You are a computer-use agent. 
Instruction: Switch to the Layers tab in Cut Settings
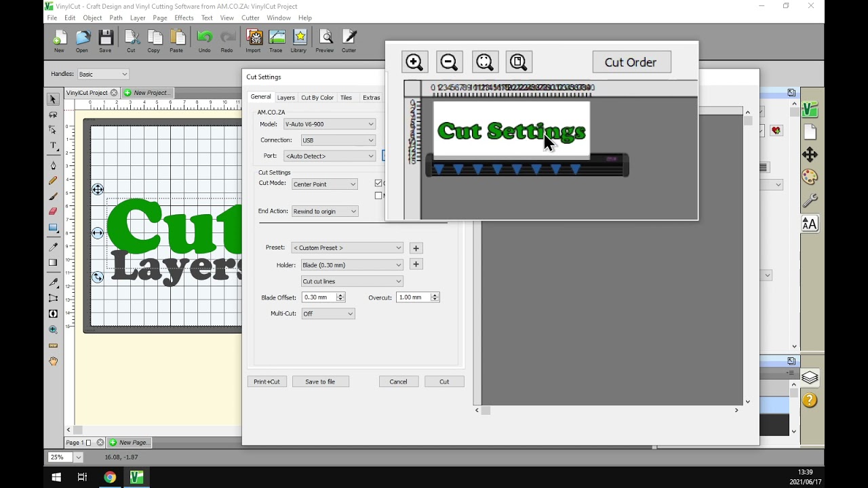pos(285,98)
